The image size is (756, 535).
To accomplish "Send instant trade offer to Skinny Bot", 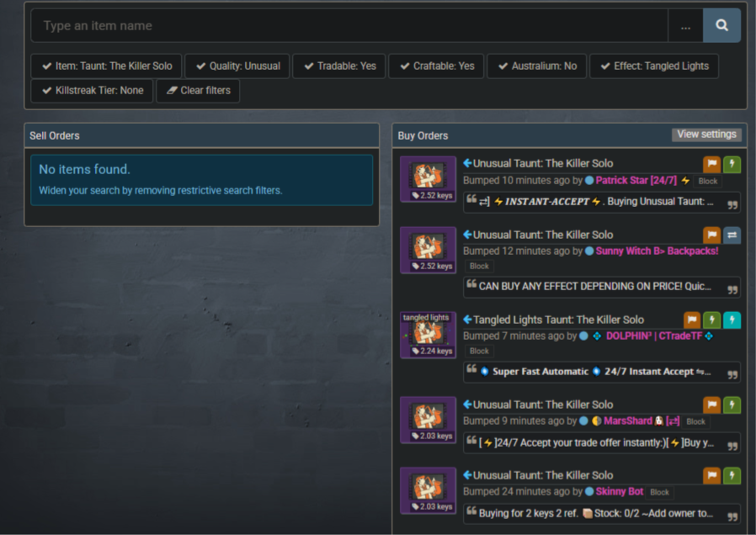I will pyautogui.click(x=732, y=476).
